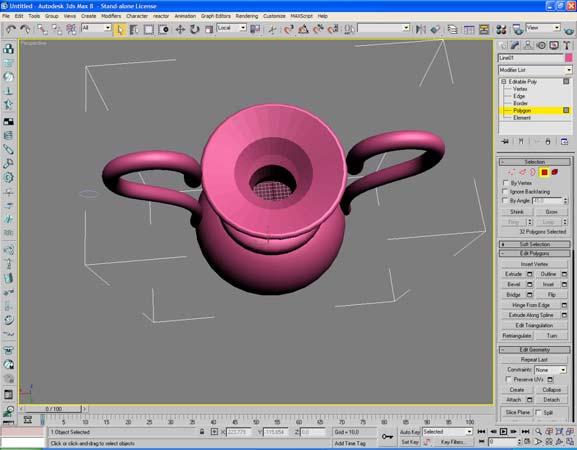The image size is (577, 450).
Task: Toggle the Edge sub-object icon in Selection
Action: 523,172
